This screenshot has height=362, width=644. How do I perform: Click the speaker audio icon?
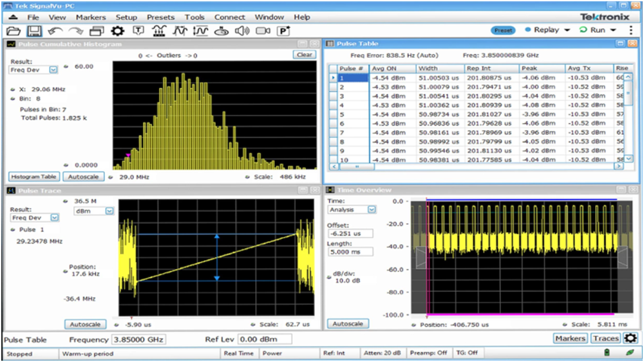tap(242, 31)
